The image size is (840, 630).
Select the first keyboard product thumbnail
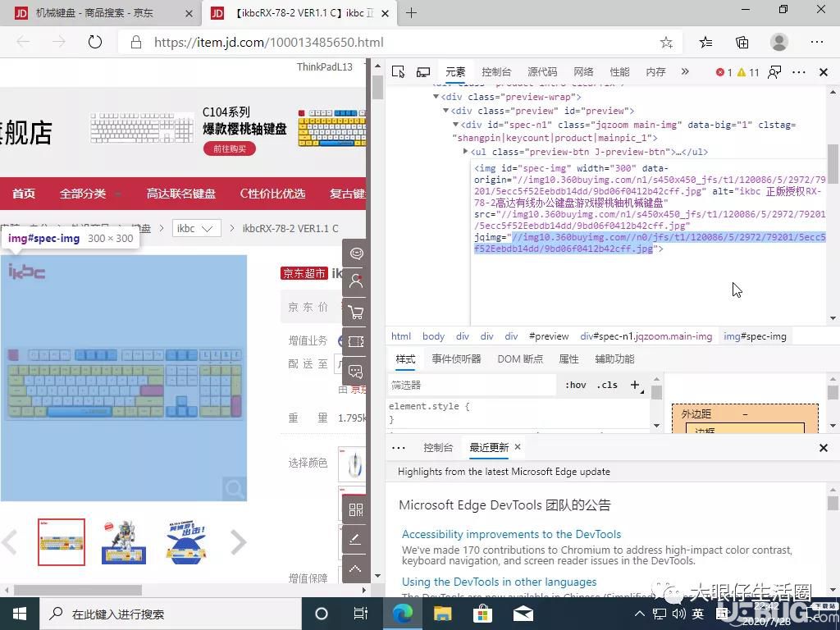[61, 542]
